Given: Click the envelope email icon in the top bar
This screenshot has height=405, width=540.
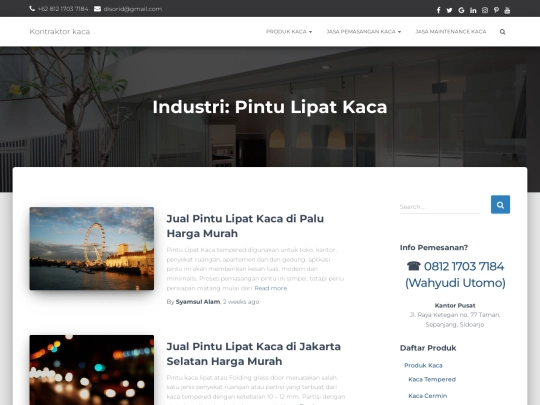Looking at the screenshot, I should click(97, 9).
